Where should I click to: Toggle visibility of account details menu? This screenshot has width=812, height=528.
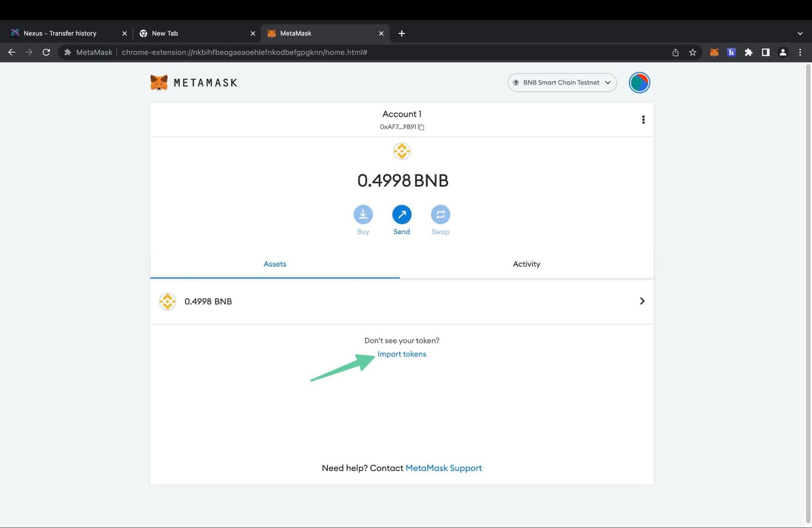click(642, 119)
